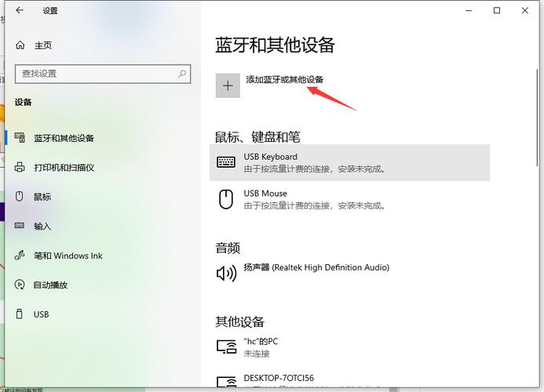This screenshot has height=392, width=544.
Task: Click the 音频 section heading
Action: [228, 248]
